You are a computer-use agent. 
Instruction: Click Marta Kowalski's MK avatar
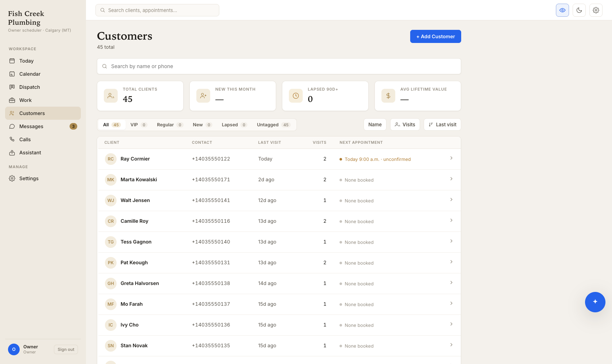[x=111, y=180]
